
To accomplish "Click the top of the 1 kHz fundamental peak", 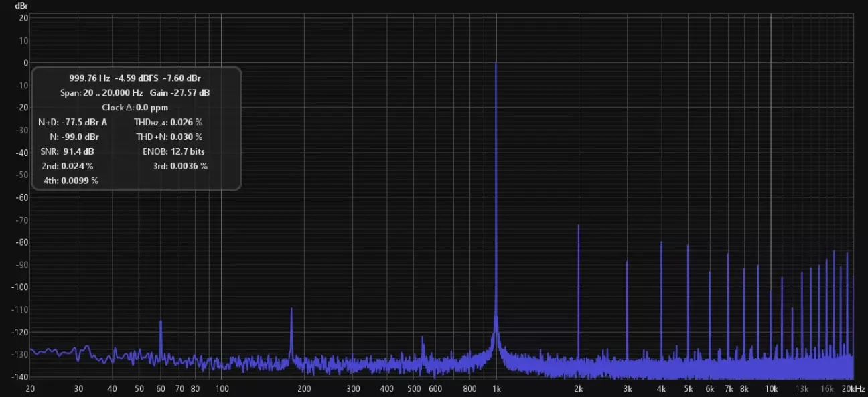I will click(496, 64).
